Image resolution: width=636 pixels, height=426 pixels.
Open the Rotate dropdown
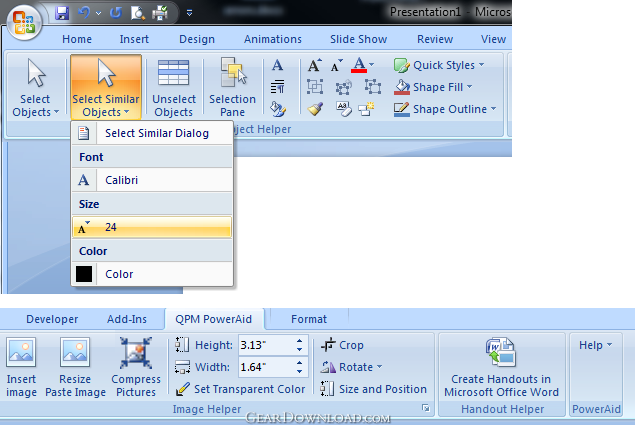click(x=351, y=367)
